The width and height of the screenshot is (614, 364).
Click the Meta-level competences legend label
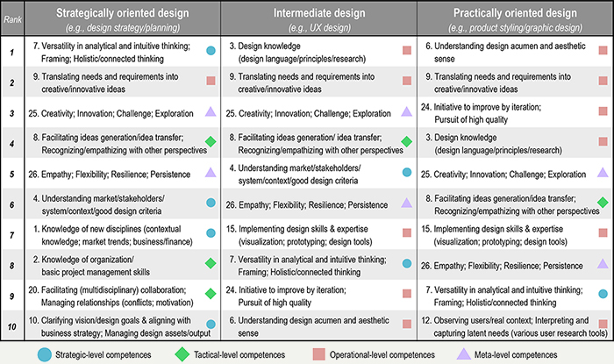[x=516, y=355]
